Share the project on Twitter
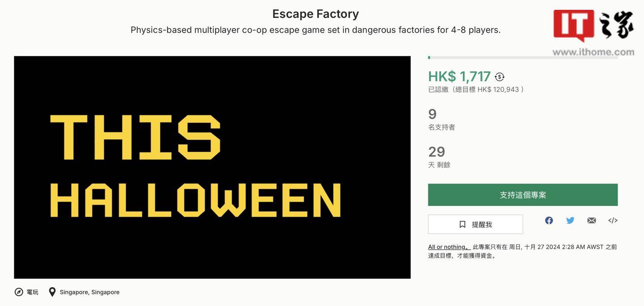Screen dimensions: 644x306 (570, 220)
